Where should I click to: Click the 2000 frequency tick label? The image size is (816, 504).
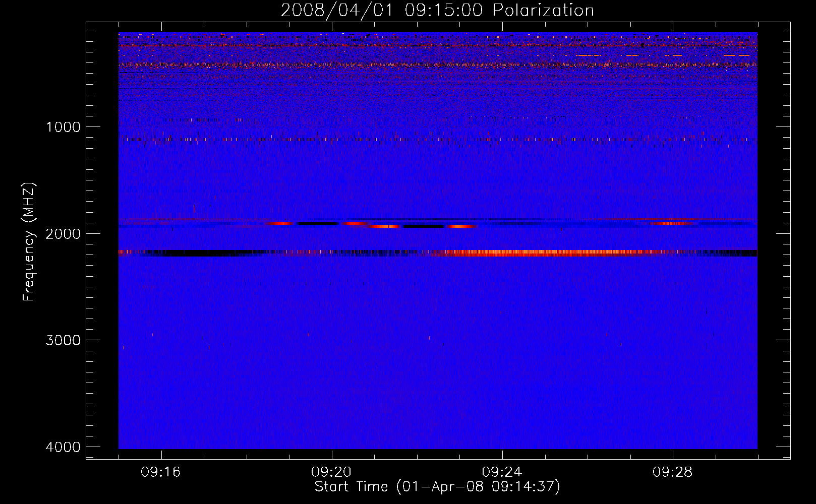coord(63,234)
